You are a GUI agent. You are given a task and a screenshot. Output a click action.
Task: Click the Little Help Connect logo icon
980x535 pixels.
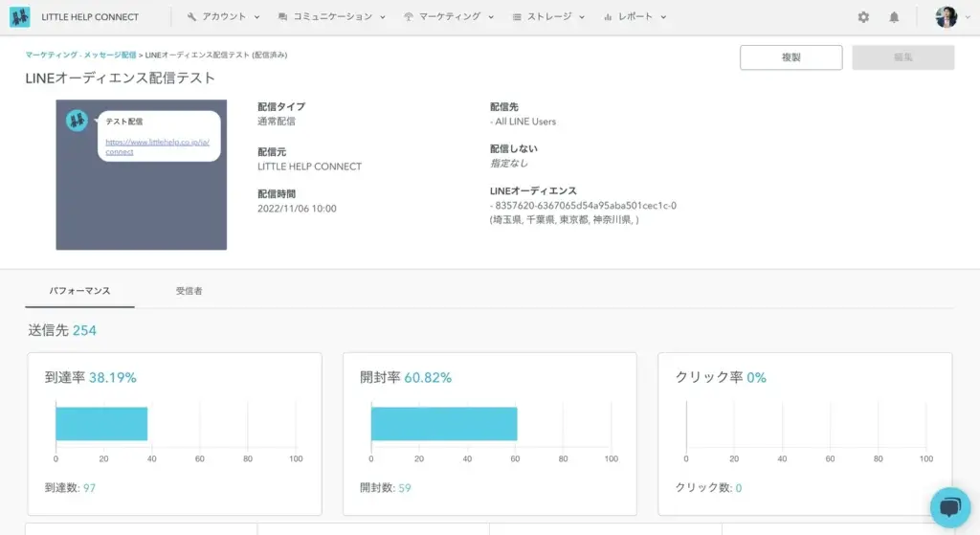[x=19, y=17]
